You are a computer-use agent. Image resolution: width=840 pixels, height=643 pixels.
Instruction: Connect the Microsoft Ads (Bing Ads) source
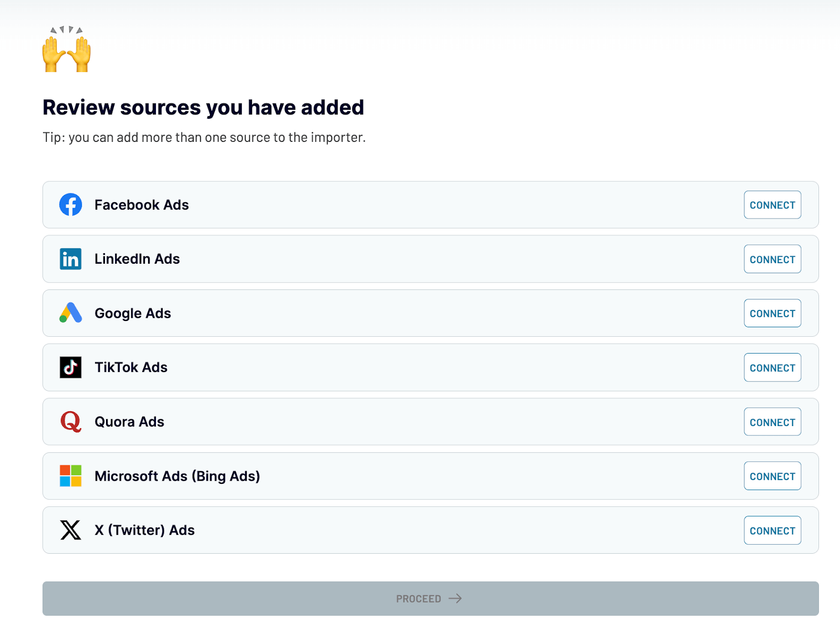pyautogui.click(x=772, y=476)
